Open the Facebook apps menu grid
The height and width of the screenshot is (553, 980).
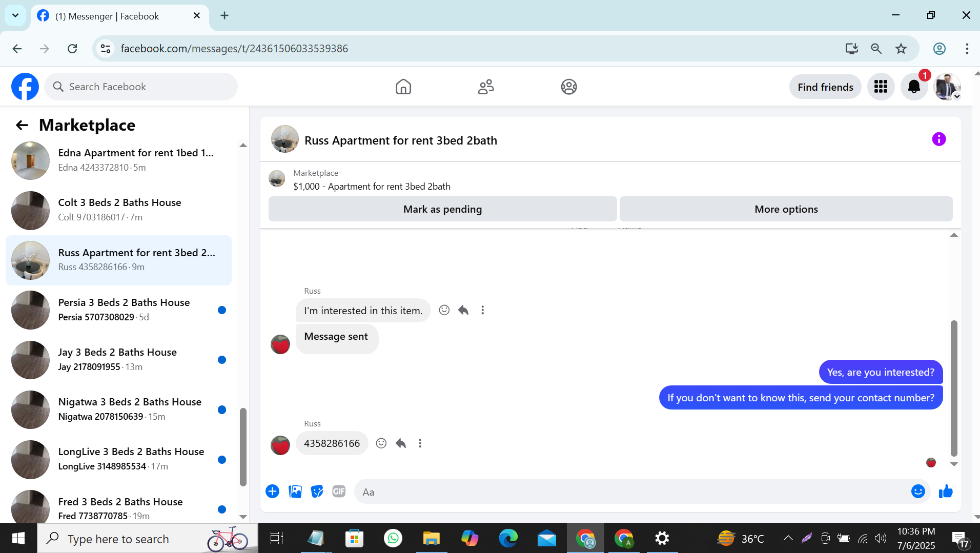pos(881,87)
